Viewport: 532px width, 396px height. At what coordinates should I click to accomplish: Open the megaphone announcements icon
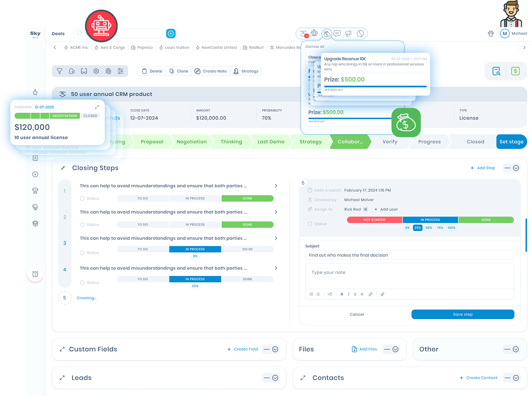click(x=349, y=34)
